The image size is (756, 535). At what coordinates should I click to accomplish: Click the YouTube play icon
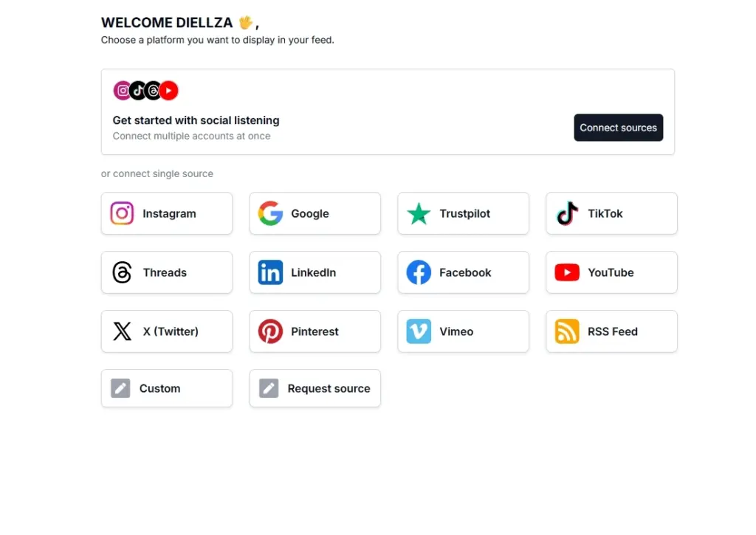[x=566, y=272]
